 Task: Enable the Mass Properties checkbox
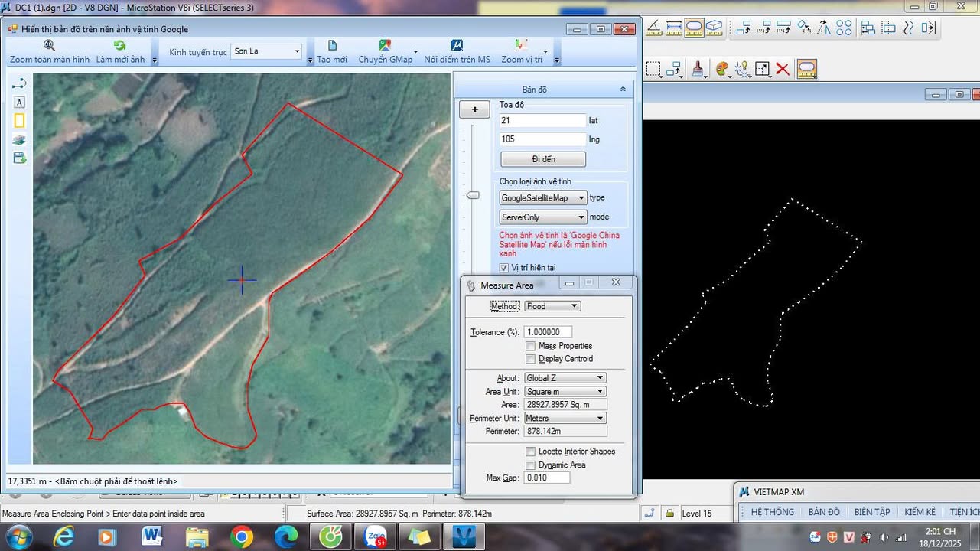[531, 346]
